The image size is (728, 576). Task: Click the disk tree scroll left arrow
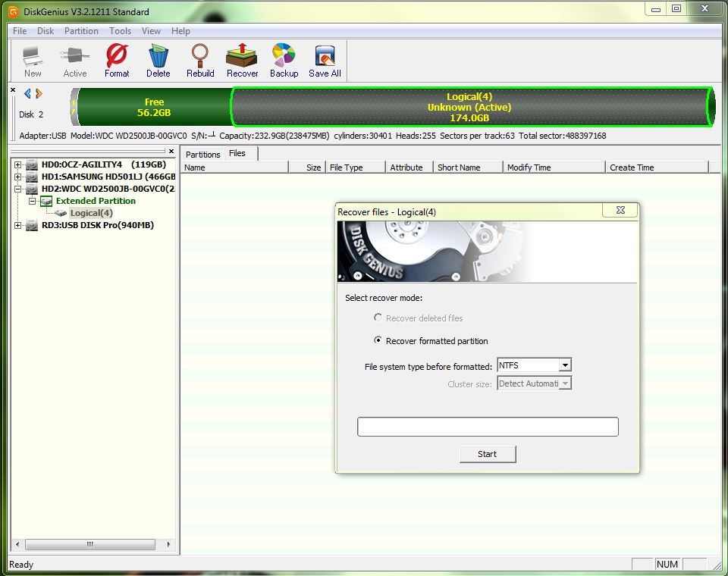(17, 544)
